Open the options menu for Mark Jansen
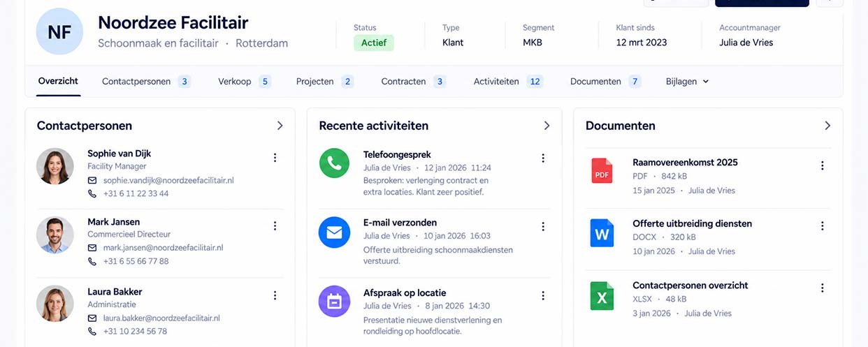Image resolution: width=868 pixels, height=347 pixels. click(x=275, y=226)
